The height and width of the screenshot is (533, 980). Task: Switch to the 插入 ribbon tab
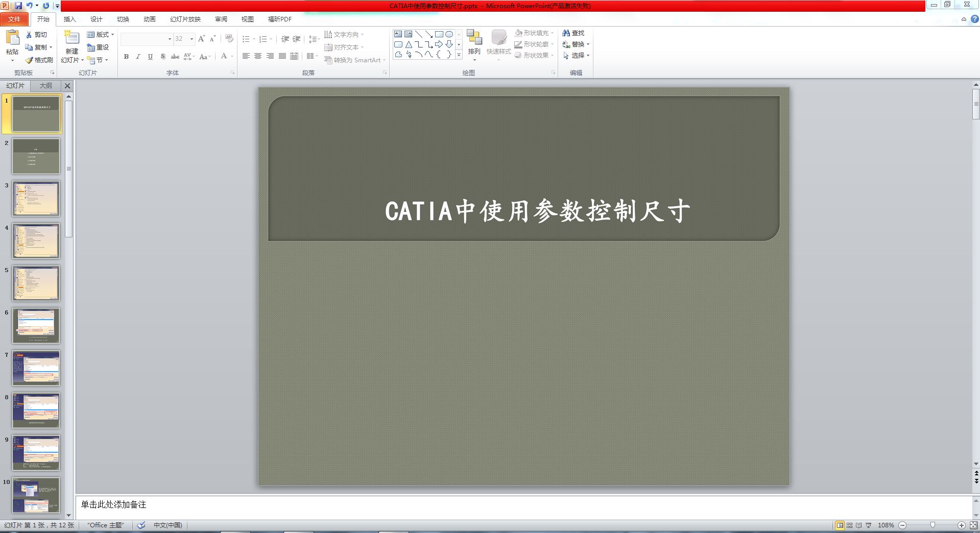point(69,19)
